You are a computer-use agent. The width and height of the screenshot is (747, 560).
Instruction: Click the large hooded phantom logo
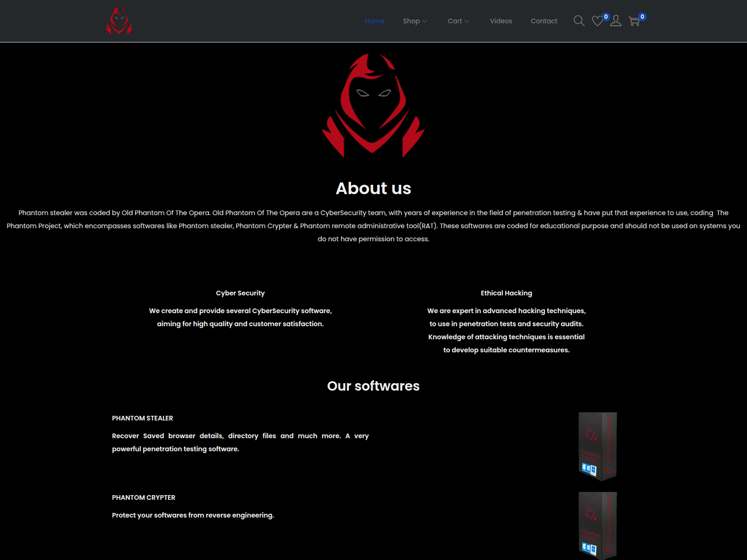[373, 106]
